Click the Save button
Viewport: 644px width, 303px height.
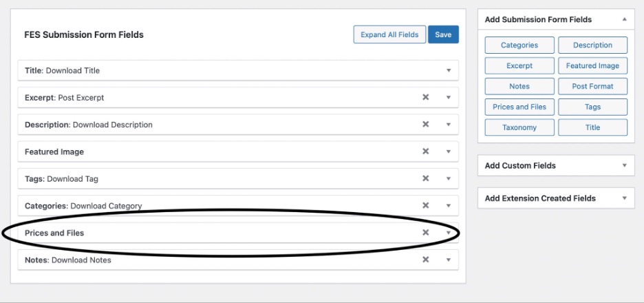click(x=443, y=34)
